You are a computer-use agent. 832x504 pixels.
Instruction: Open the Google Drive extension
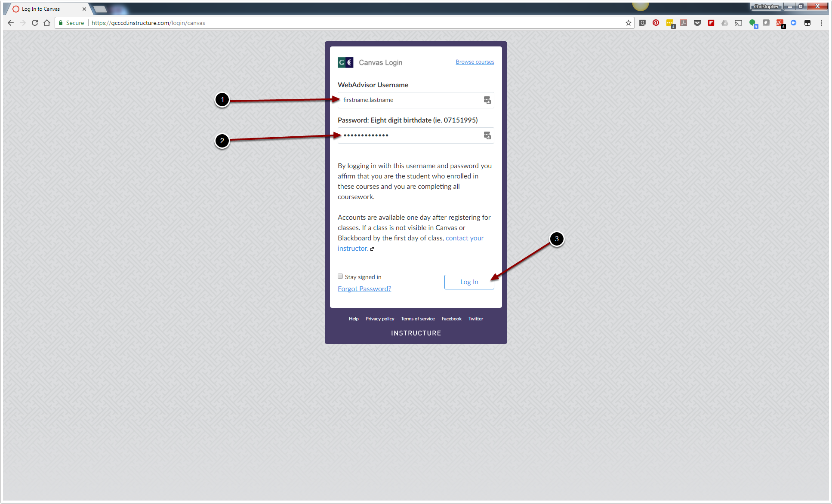(x=725, y=23)
